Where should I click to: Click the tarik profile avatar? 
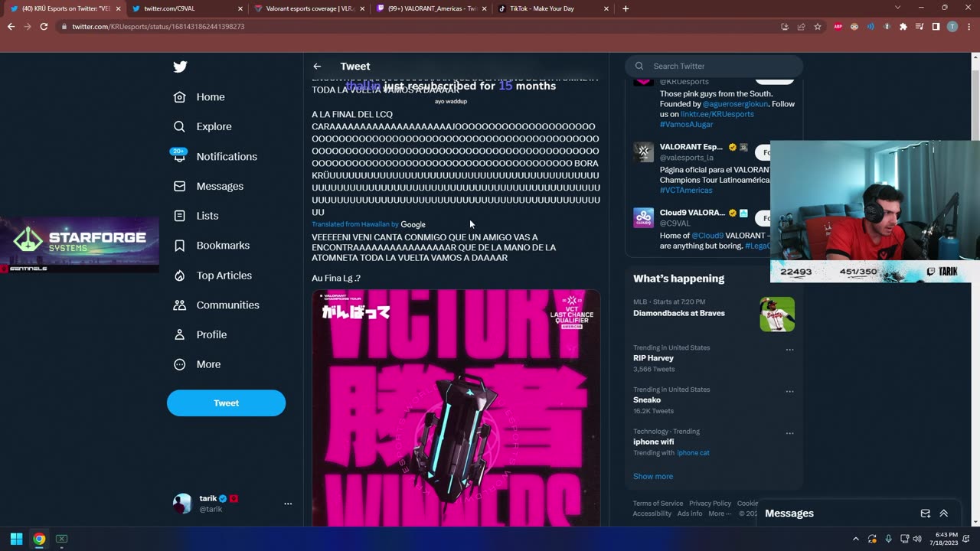pos(182,504)
